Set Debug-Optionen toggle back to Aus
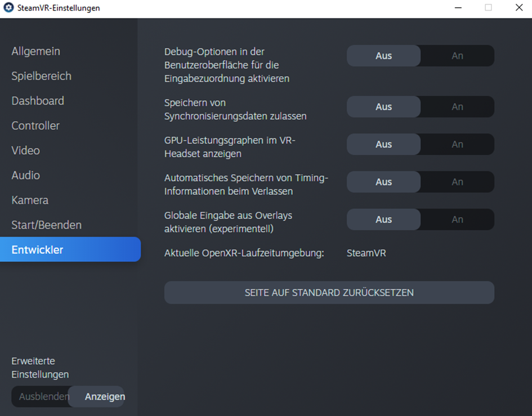532x416 pixels. (383, 56)
